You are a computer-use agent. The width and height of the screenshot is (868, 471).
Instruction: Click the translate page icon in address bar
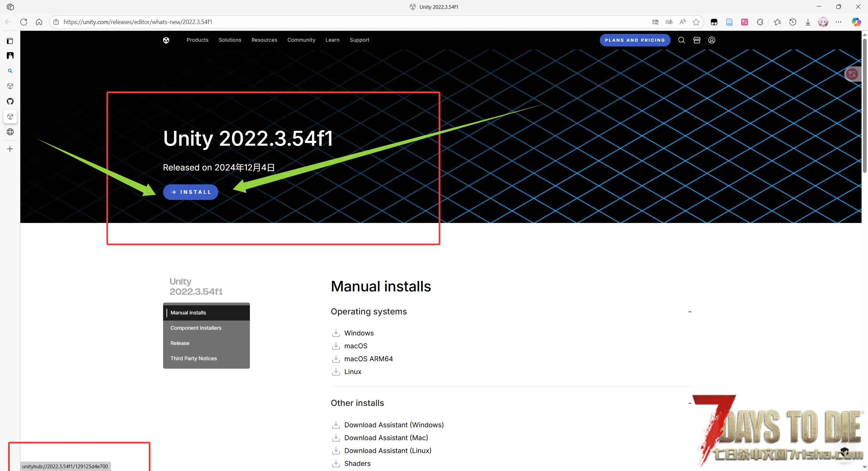[x=669, y=22]
